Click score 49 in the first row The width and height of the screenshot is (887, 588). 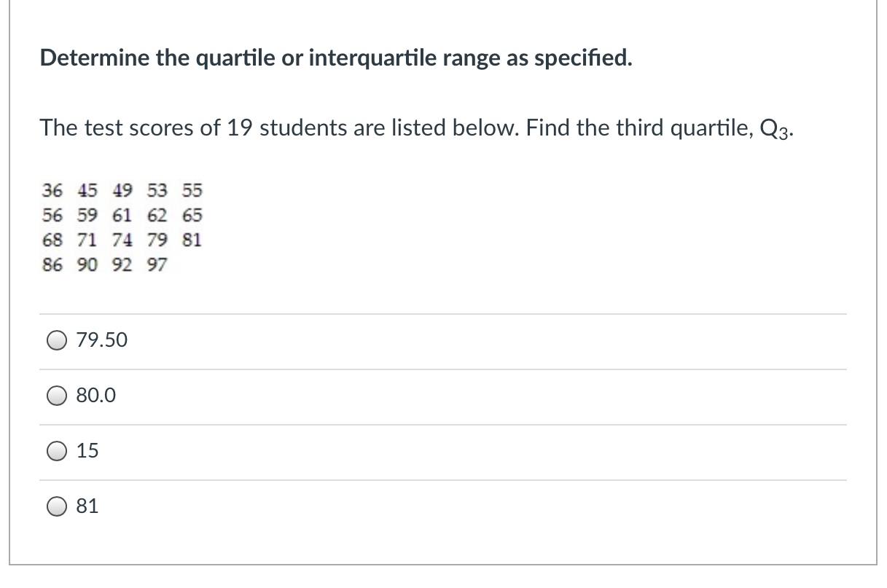[x=122, y=191]
